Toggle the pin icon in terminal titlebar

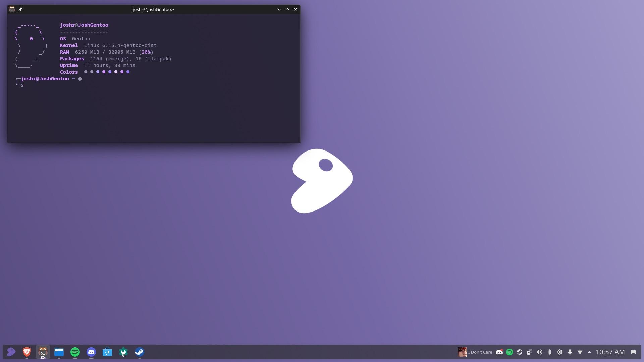(x=20, y=9)
